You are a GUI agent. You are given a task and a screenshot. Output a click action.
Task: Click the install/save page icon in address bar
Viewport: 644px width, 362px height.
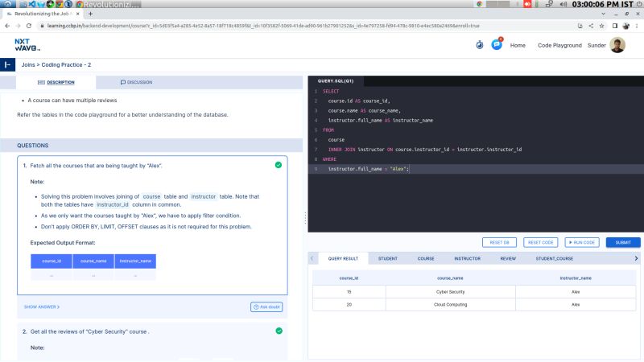click(580, 26)
